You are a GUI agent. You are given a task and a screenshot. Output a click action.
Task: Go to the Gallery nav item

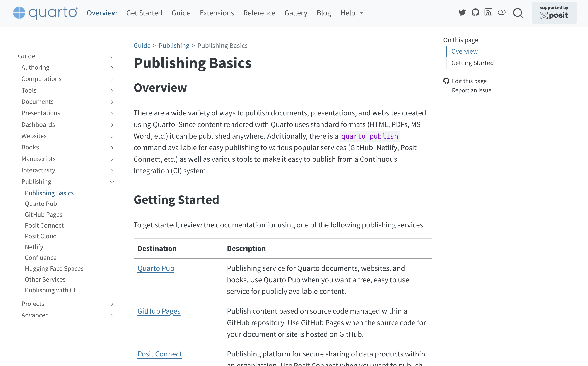point(296,13)
